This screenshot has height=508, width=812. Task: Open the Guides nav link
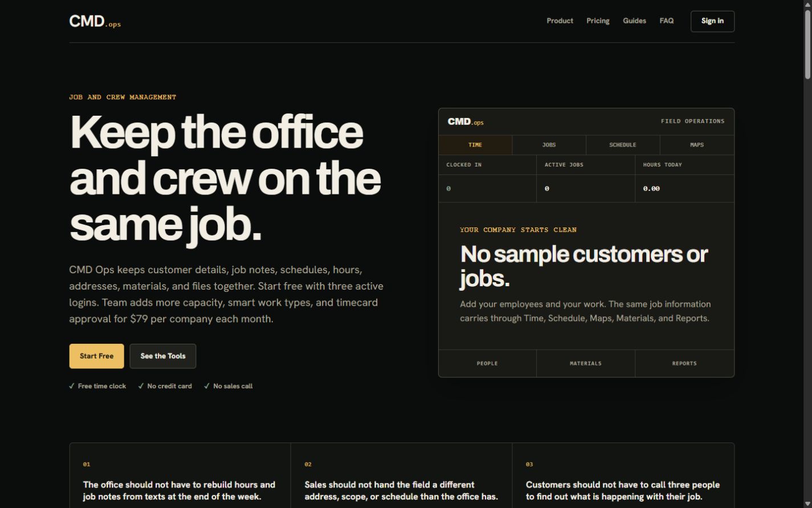point(634,21)
